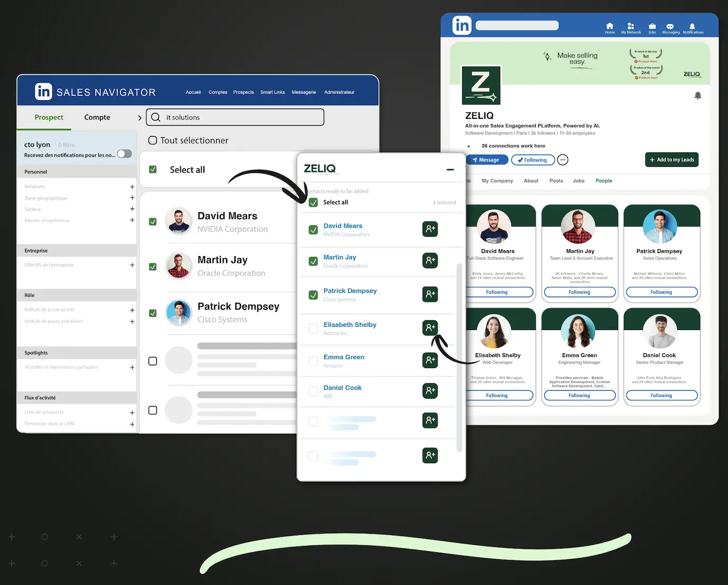Click Following on Patrick Dempsey card
Viewport: 728px width, 585px height.
[x=661, y=292]
